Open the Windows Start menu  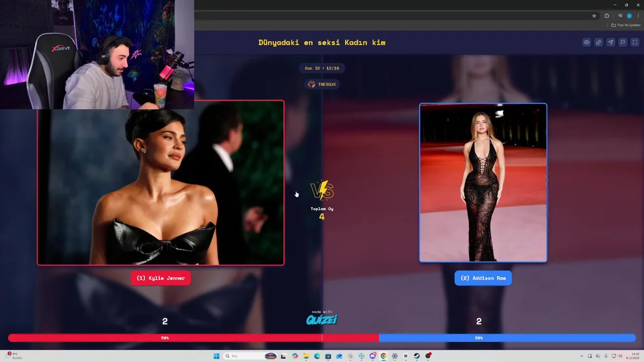coord(216,356)
